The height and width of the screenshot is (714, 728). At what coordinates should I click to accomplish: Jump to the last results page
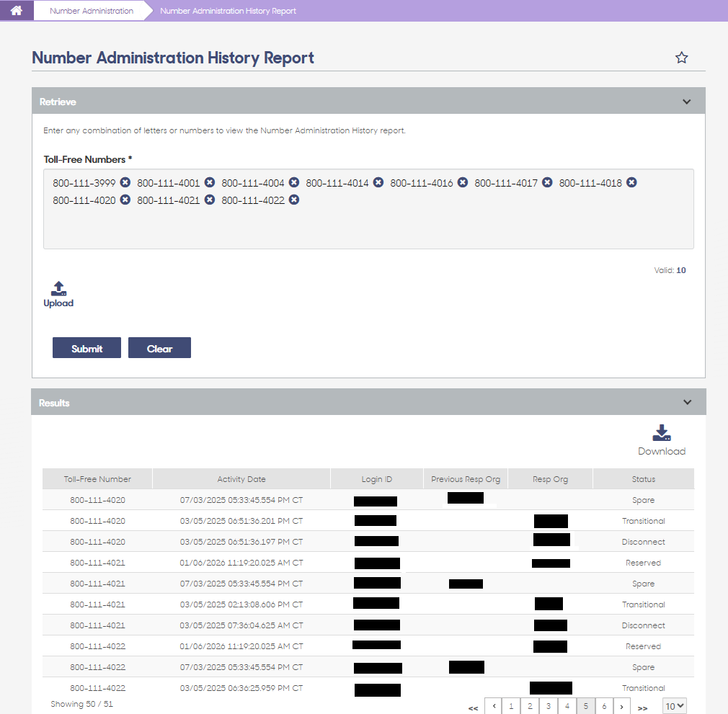click(x=642, y=708)
